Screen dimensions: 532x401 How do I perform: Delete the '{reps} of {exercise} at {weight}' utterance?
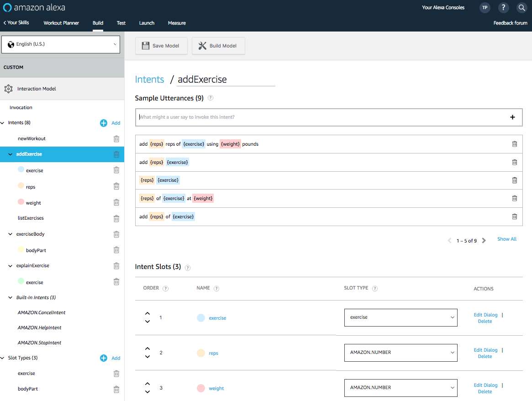(x=514, y=198)
